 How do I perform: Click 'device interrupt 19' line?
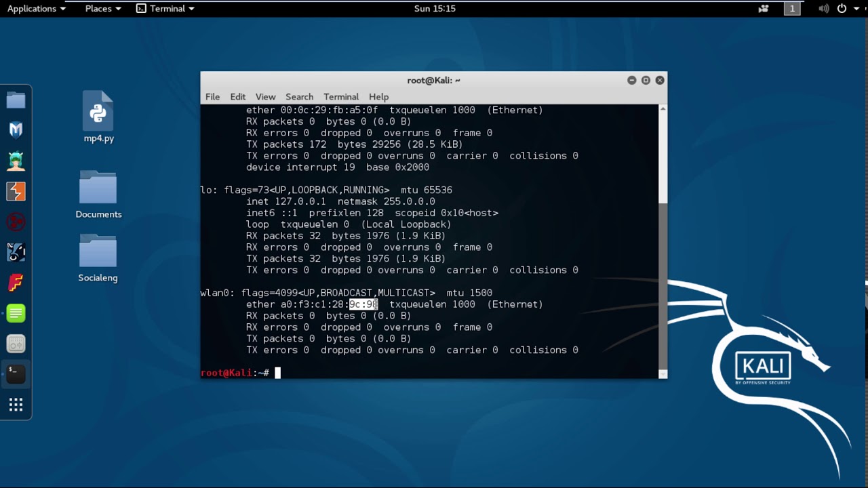pyautogui.click(x=338, y=167)
